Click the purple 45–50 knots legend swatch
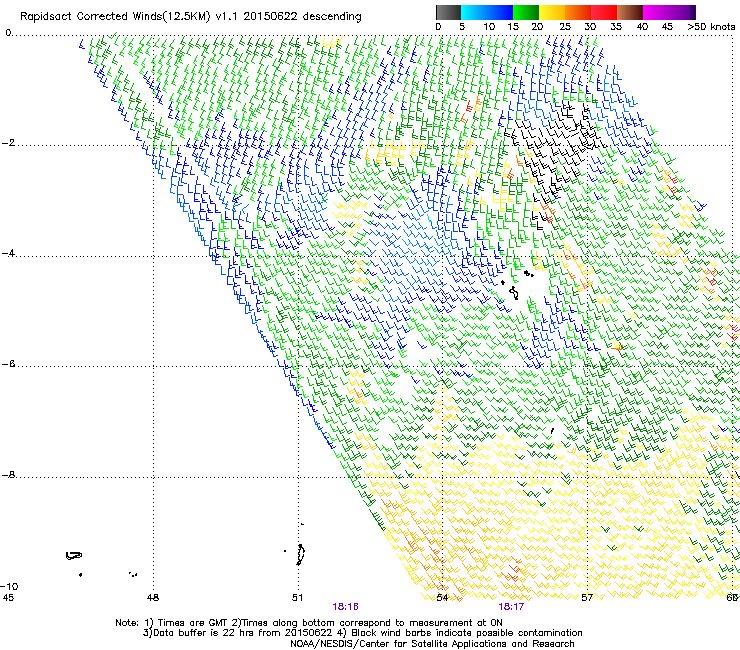 (682, 12)
